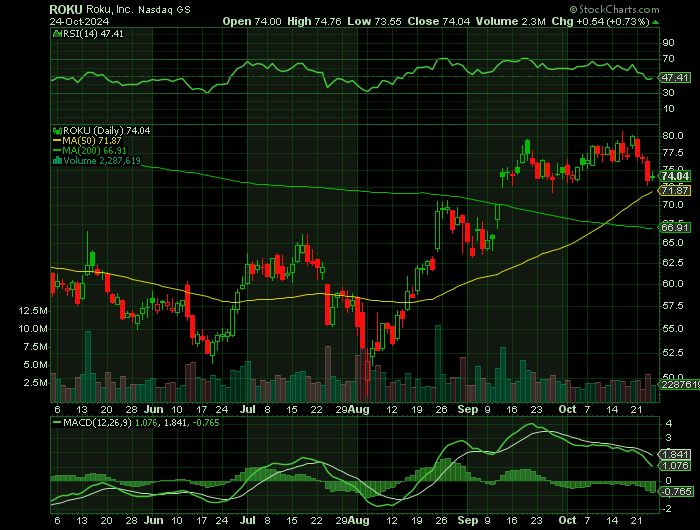
Task: Click the 2.5M volume axis label
Action: pos(35,383)
